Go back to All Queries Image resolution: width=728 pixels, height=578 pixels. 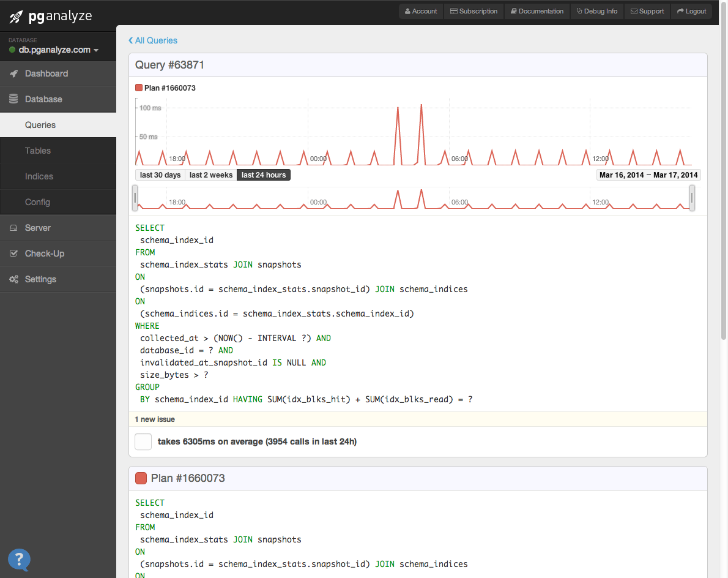point(153,40)
